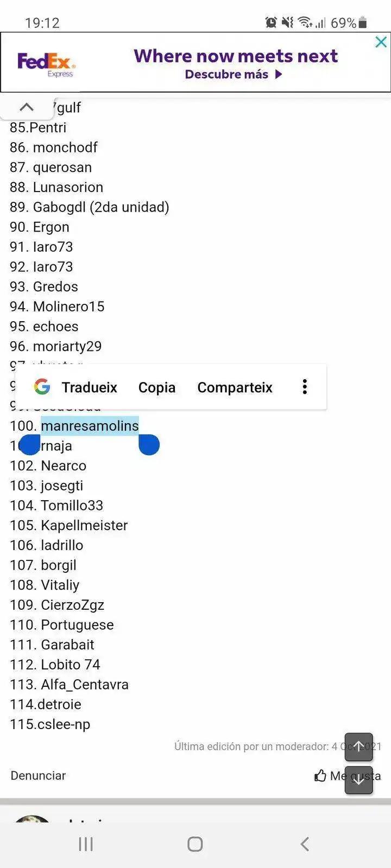
Task: Tap the FedEx Express logo
Action: pyautogui.click(x=46, y=64)
